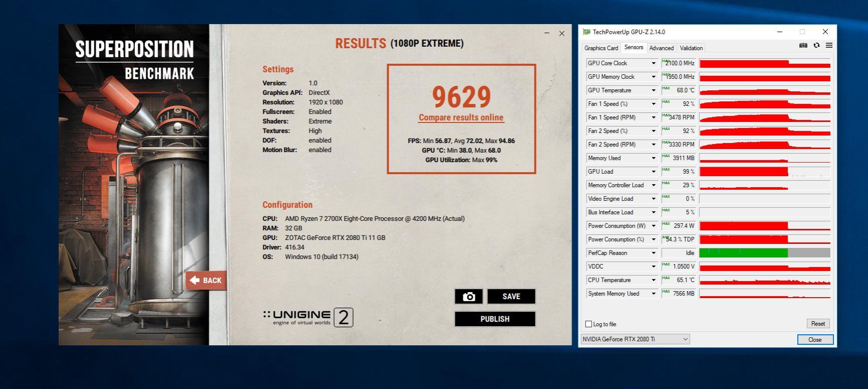Click the GPU-Z title bar app icon
Screen dimensions: 868x389
pyautogui.click(x=587, y=32)
